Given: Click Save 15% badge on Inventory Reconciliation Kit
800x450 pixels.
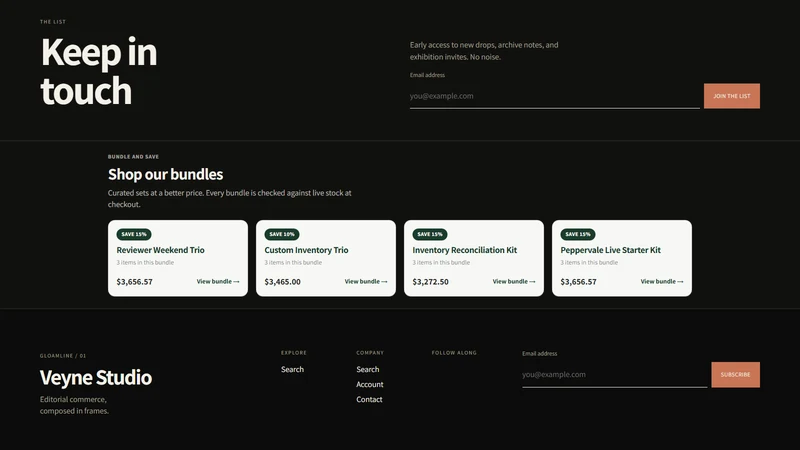Looking at the screenshot, I should 430,234.
